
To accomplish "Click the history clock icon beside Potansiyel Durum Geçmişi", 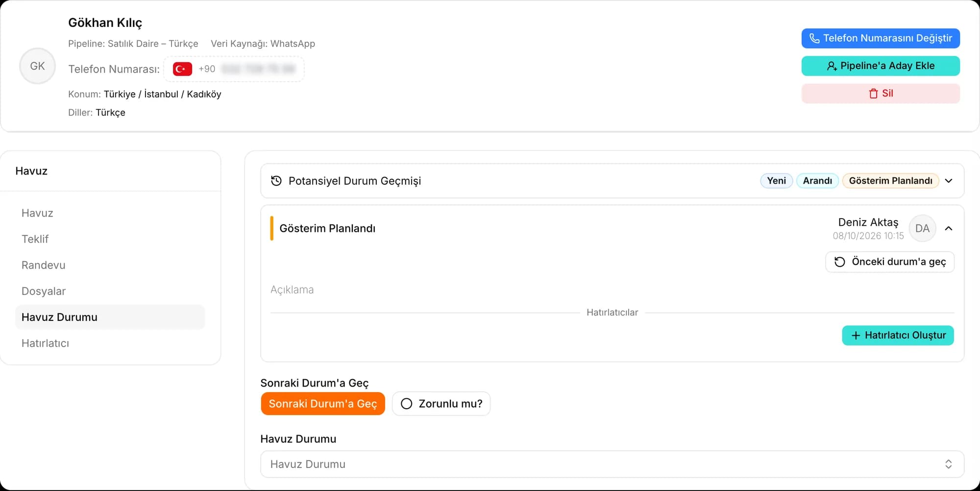I will click(276, 181).
